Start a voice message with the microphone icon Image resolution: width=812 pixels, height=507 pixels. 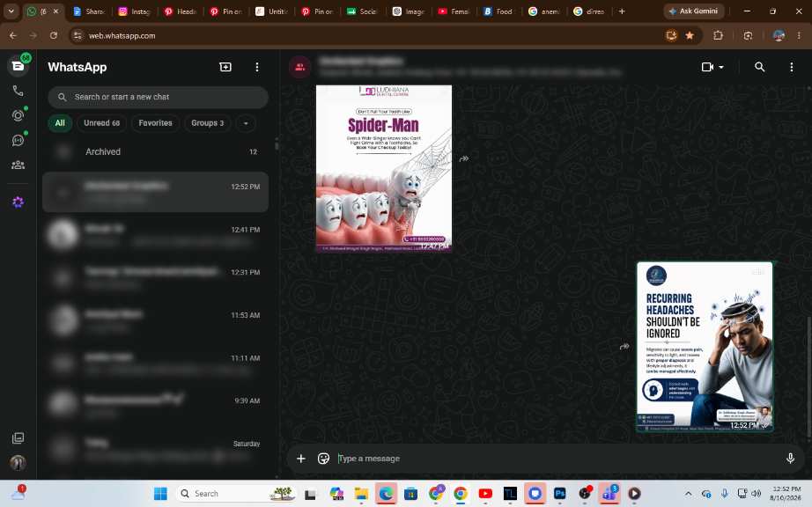point(790,459)
